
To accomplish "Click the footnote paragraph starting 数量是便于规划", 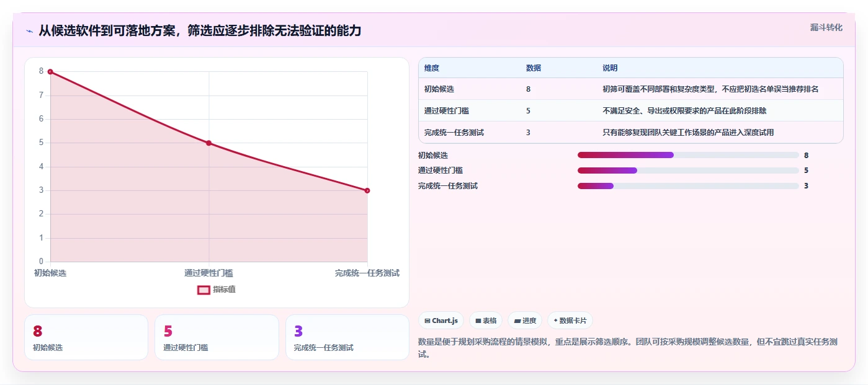I will 629,348.
